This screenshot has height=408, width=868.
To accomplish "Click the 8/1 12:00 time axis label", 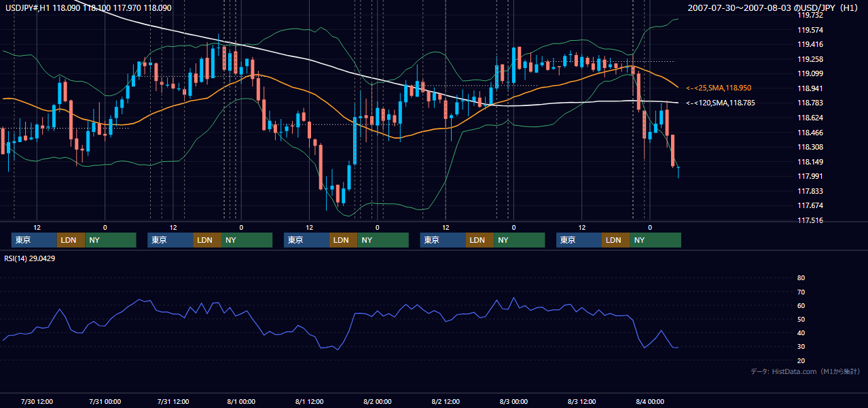I will click(309, 401).
